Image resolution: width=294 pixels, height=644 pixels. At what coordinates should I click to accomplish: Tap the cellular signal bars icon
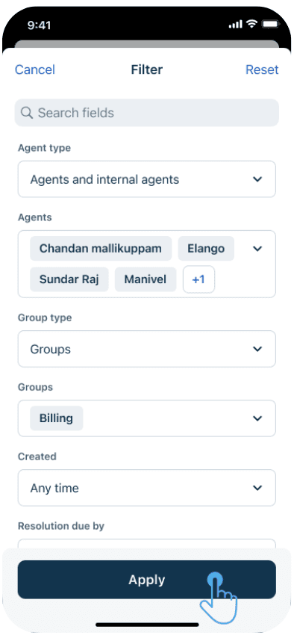coord(236,25)
